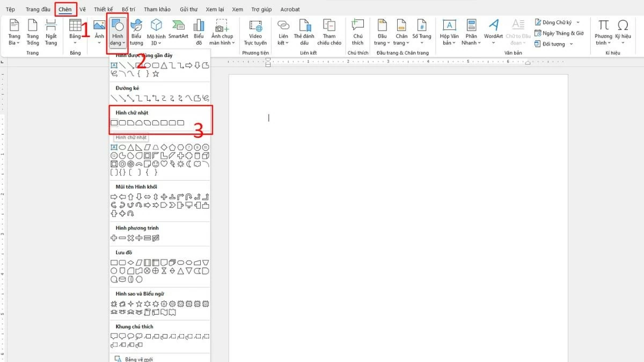Open the Ký hiệu symbol dropdown
The width and height of the screenshot is (644, 362).
[623, 32]
